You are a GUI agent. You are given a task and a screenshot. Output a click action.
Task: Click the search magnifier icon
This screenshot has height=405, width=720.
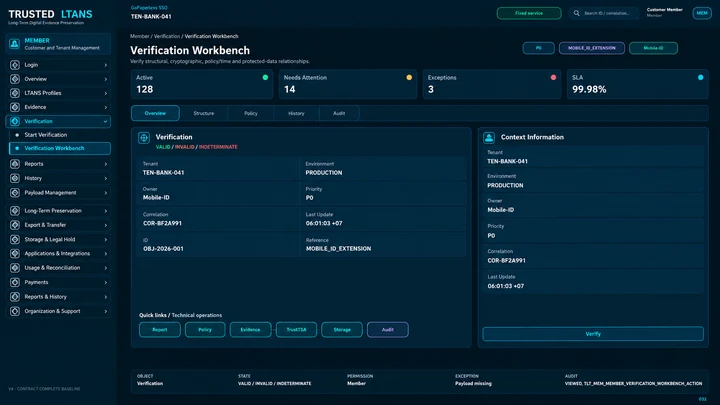coord(576,13)
